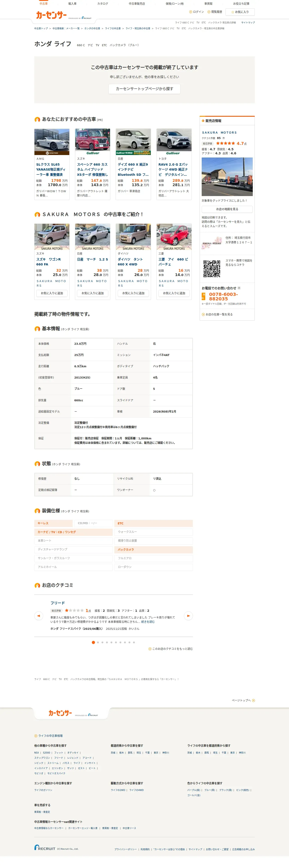Click カーセンサートップページから探す button
The height and width of the screenshot is (868, 289).
coord(144,89)
